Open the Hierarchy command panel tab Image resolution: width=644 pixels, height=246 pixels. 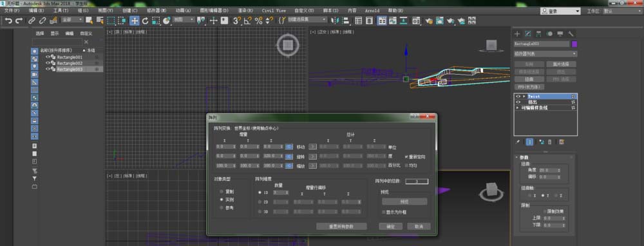pos(538,33)
